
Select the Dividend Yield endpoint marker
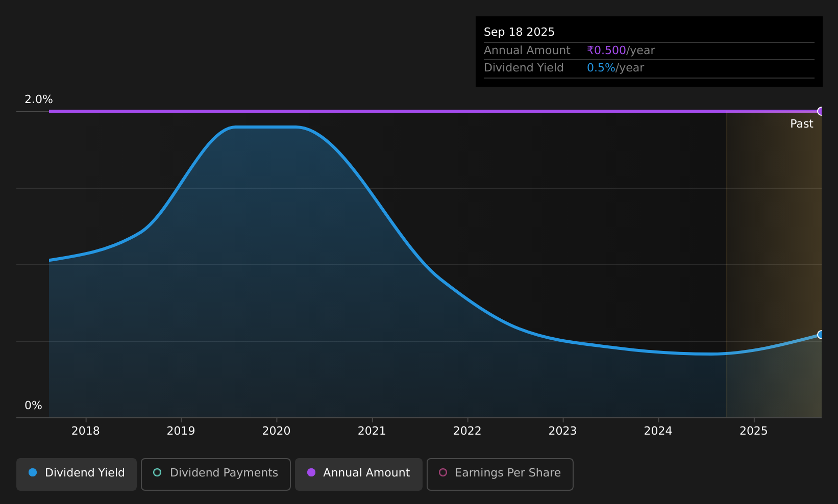click(821, 335)
